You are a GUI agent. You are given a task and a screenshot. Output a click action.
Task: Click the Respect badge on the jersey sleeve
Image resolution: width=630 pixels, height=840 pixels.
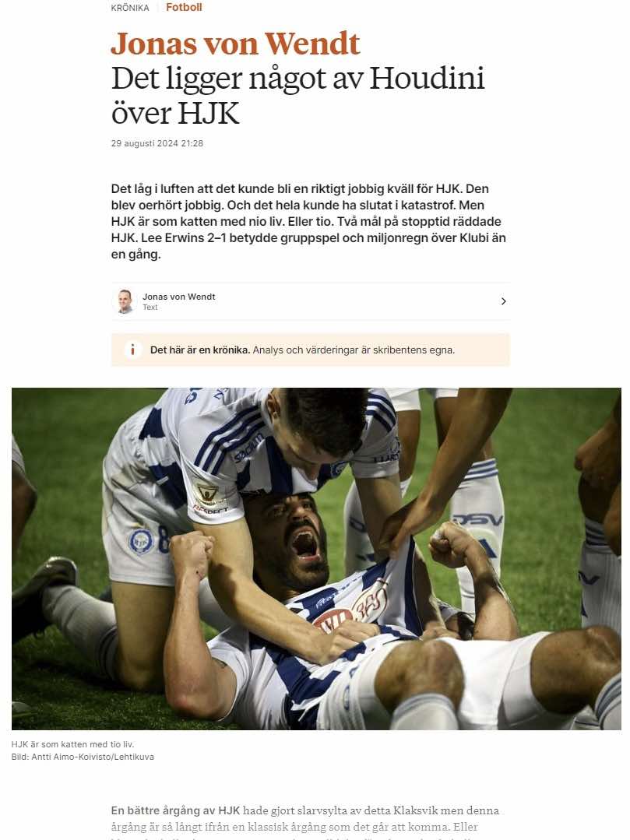point(209,497)
